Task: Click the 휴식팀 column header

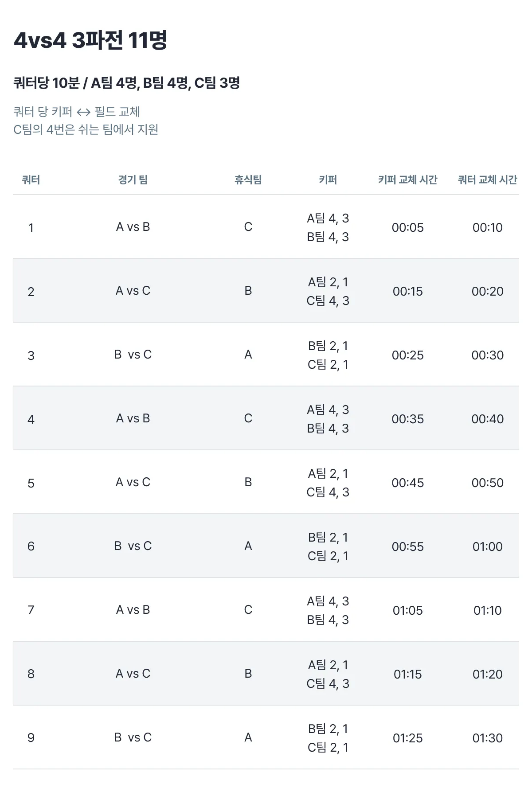Action: (248, 179)
